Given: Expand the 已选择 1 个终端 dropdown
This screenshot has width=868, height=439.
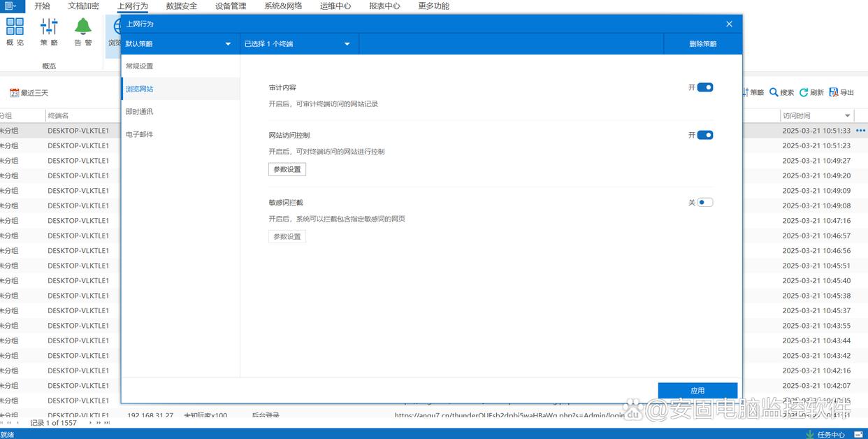Looking at the screenshot, I should [x=347, y=44].
